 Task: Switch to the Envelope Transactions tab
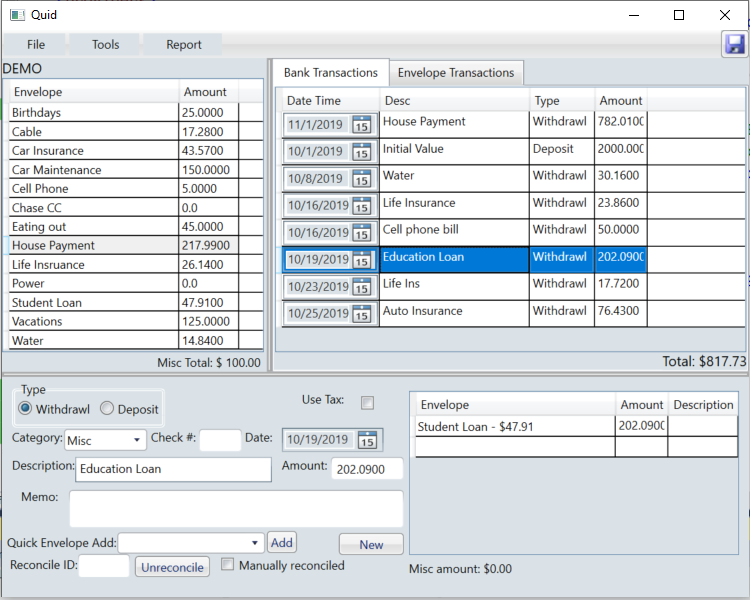click(455, 73)
